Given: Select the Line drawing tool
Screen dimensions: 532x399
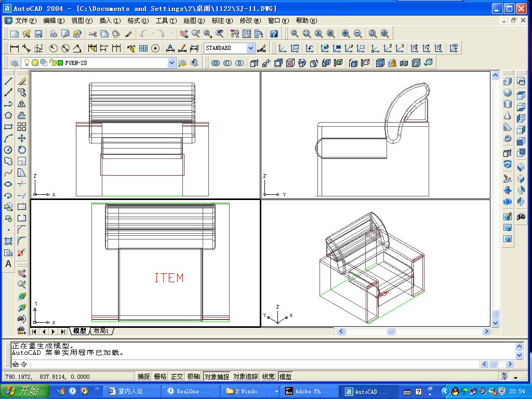Looking at the screenshot, I should click(x=8, y=81).
